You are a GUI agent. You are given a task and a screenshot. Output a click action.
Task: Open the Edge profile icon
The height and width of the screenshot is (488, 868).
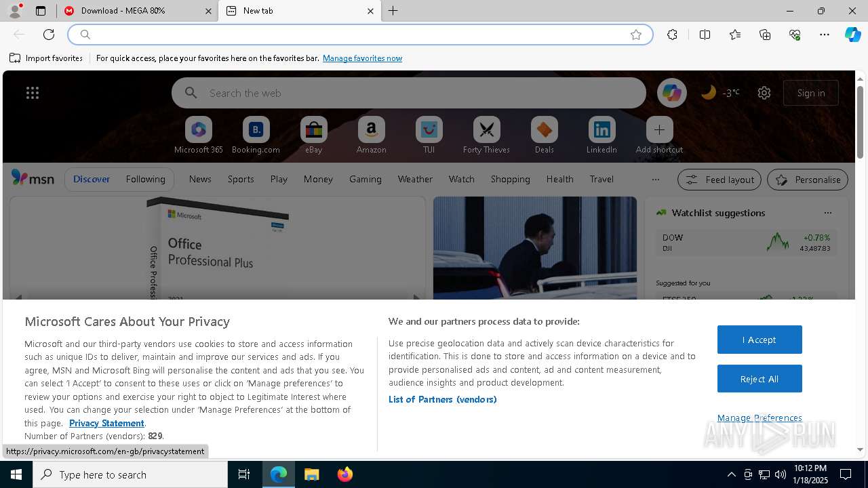pos(15,11)
